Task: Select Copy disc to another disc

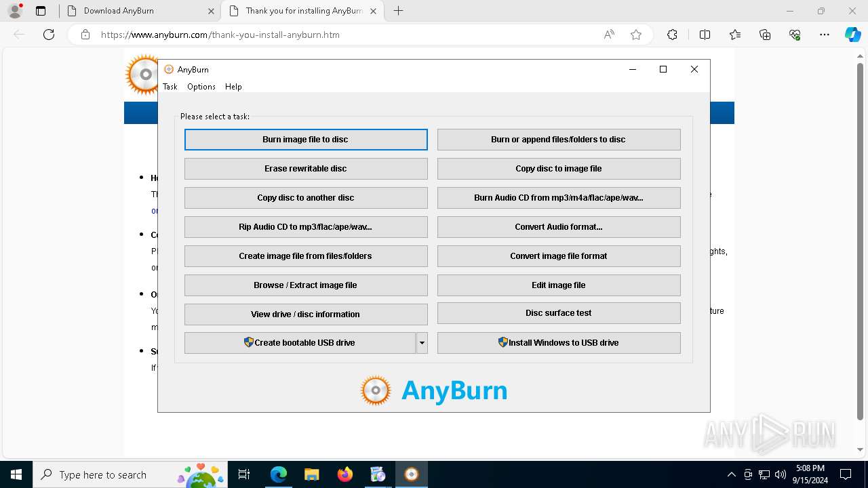Action: tap(306, 198)
